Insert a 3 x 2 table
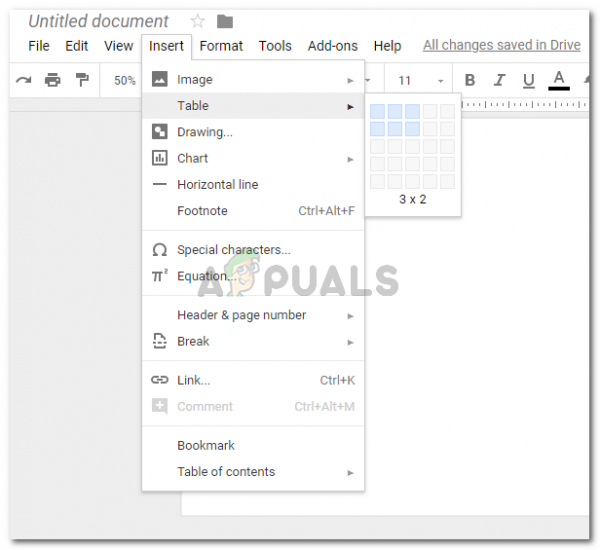 click(x=412, y=129)
